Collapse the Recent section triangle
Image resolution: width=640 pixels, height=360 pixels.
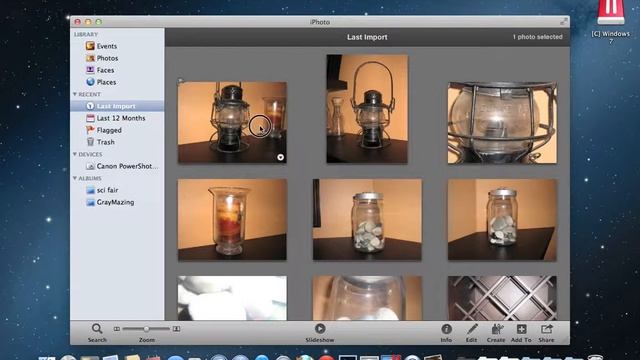click(75, 94)
